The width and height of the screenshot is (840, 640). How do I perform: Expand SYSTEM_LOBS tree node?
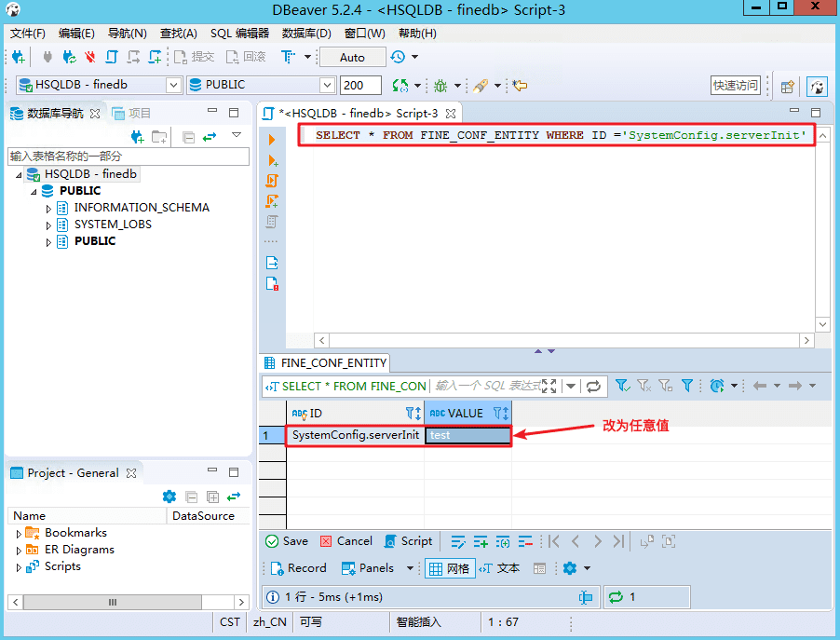pyautogui.click(x=48, y=225)
